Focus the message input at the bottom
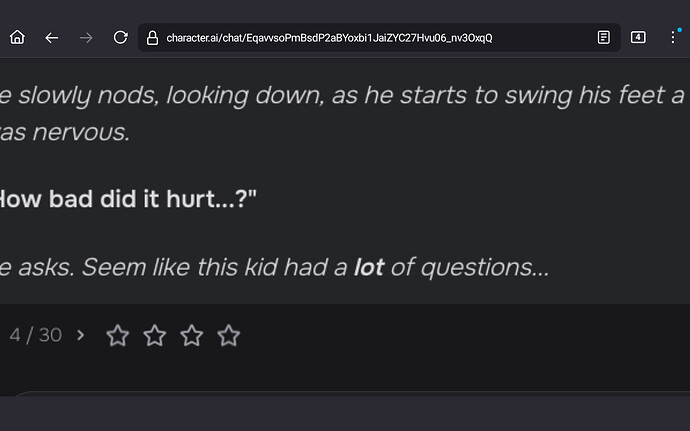This screenshot has height=431, width=690. [x=352, y=394]
